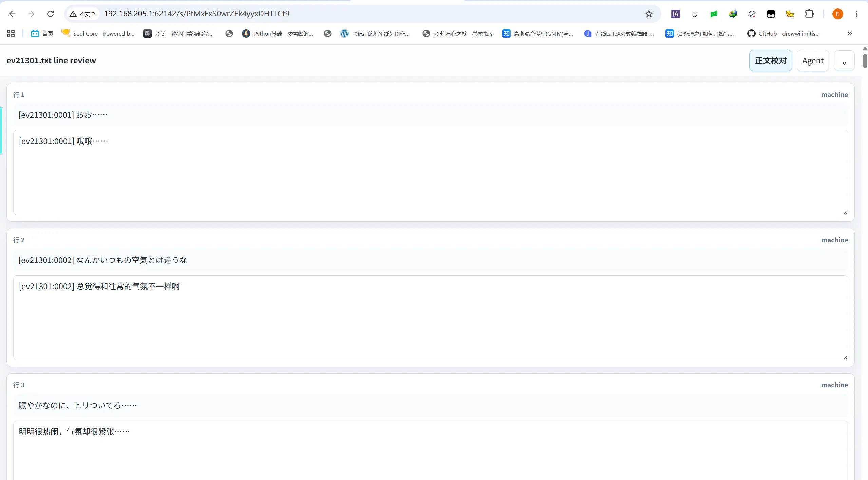This screenshot has height=480, width=868.
Task: Expand the hidden bookmarks overflow chevron
Action: pos(850,33)
